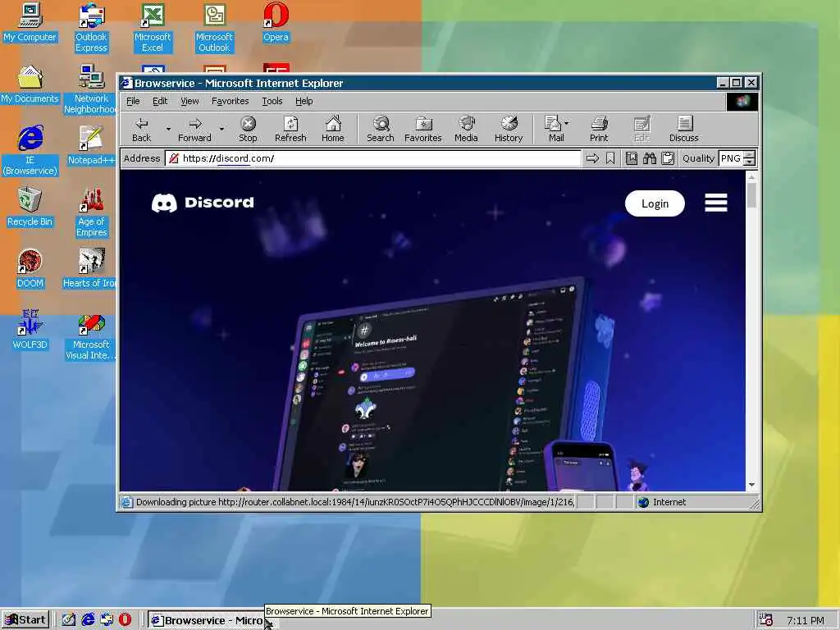Image resolution: width=840 pixels, height=630 pixels.
Task: Select the Hearts of Iron desktop shortcut
Action: click(x=90, y=268)
